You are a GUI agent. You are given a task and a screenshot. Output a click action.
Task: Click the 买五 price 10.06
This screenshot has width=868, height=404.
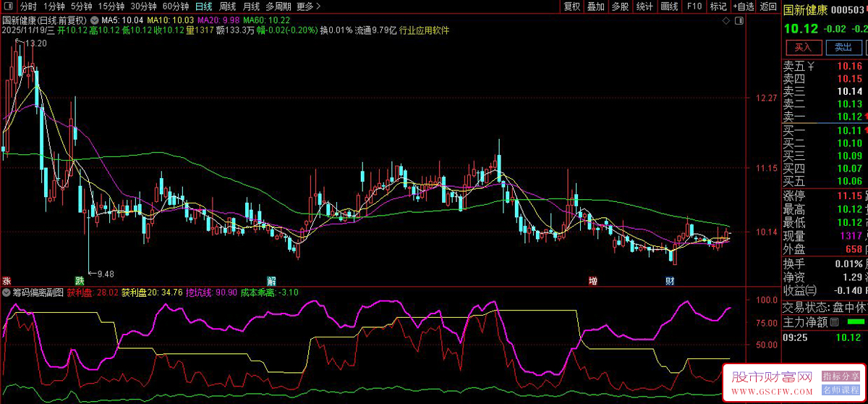pyautogui.click(x=850, y=180)
